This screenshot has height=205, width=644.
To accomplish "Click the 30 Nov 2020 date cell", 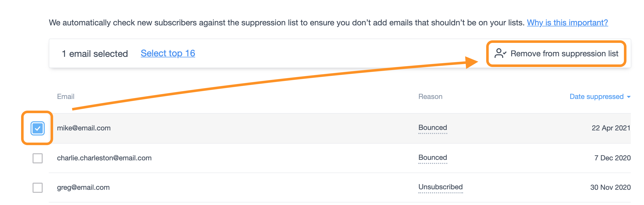I will (x=610, y=187).
